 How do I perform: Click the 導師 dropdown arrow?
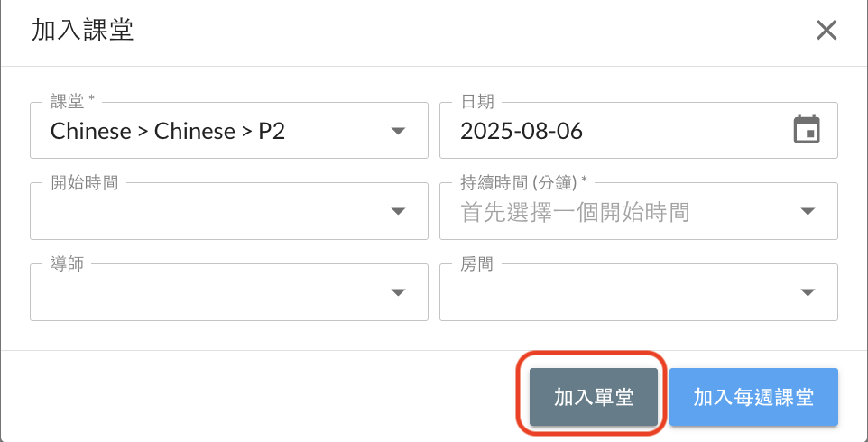pyautogui.click(x=398, y=292)
